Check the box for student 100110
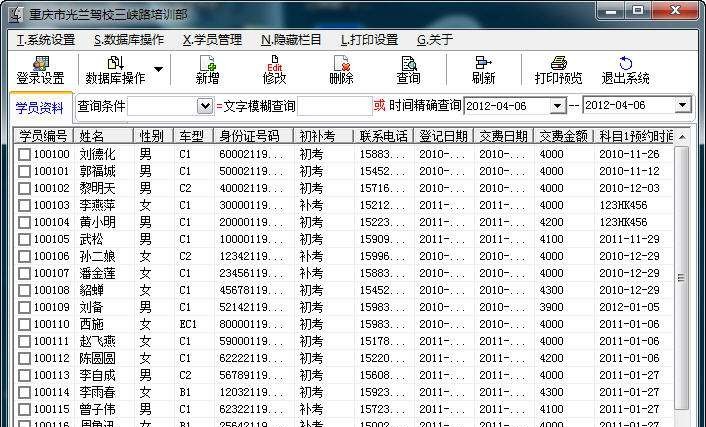 point(24,324)
